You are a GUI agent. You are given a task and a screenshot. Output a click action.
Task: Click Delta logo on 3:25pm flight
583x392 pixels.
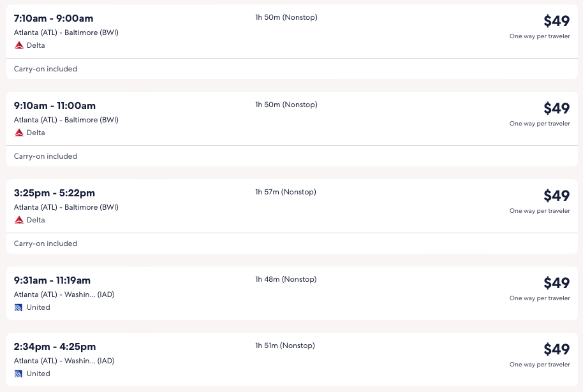[19, 220]
